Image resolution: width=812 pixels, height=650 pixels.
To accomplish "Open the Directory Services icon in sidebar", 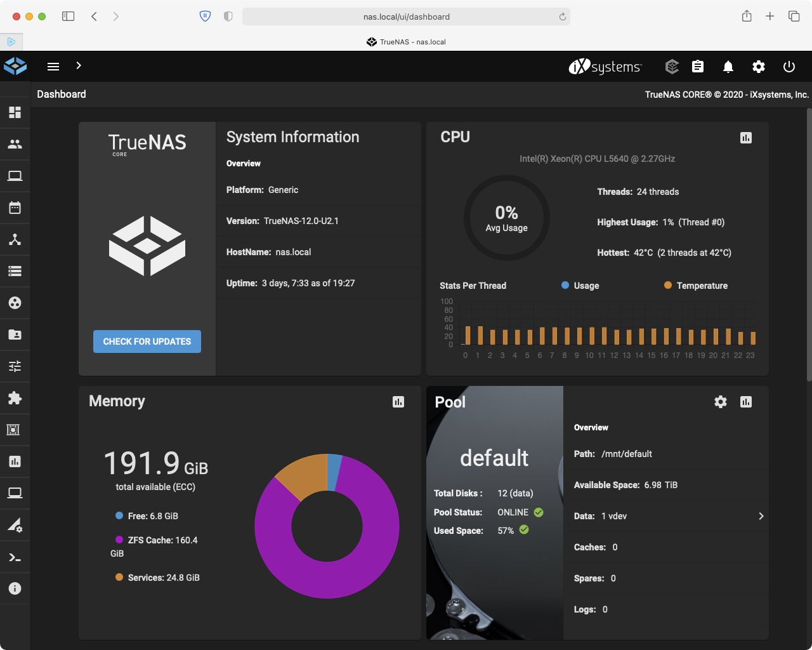I will pyautogui.click(x=15, y=303).
